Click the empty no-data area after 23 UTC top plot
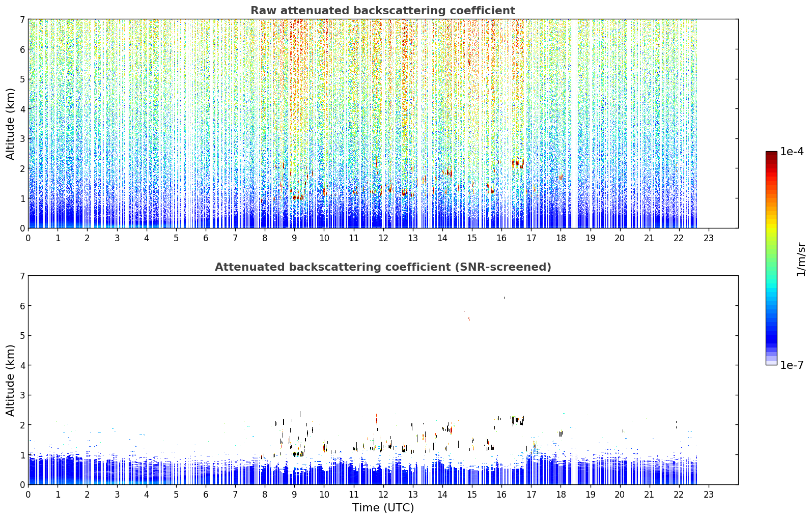Image resolution: width=812 pixels, height=519 pixels. [x=717, y=124]
